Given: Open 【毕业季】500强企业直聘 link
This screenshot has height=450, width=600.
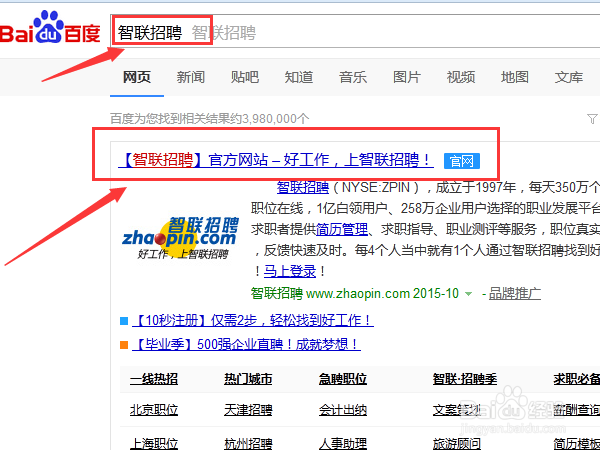Looking at the screenshot, I should click(x=246, y=344).
